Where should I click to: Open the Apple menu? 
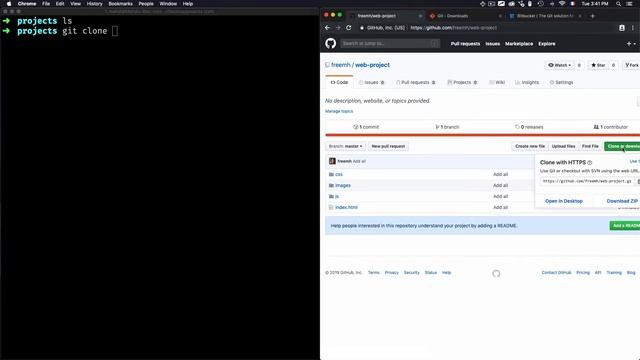click(9, 4)
